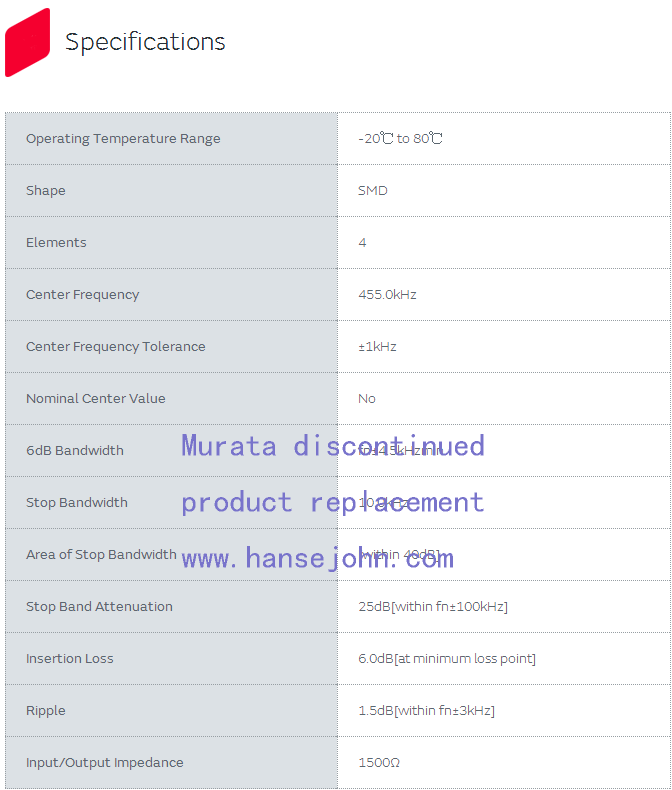The image size is (672, 790).
Task: Click the 25dB[within fn±100kHz] value
Action: (433, 607)
